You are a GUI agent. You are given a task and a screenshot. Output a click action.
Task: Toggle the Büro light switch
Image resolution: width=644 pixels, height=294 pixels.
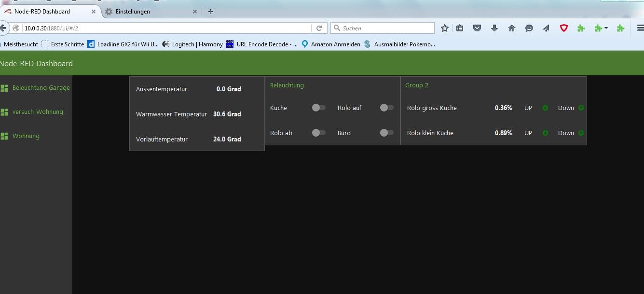pyautogui.click(x=386, y=133)
